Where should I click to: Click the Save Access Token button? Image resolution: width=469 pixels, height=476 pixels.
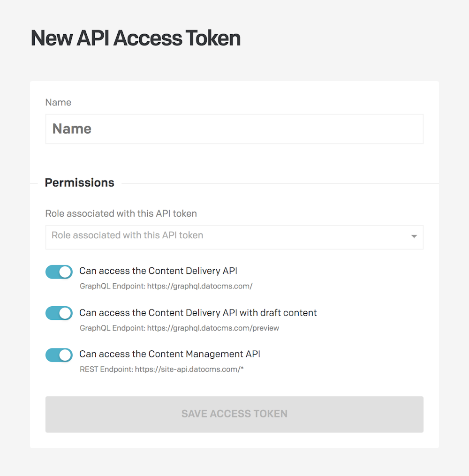[234, 414]
